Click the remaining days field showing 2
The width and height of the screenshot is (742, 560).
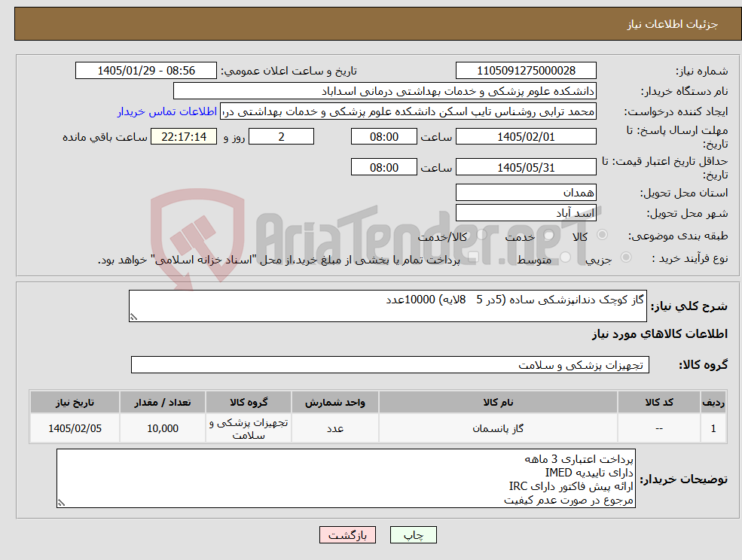[x=281, y=137]
